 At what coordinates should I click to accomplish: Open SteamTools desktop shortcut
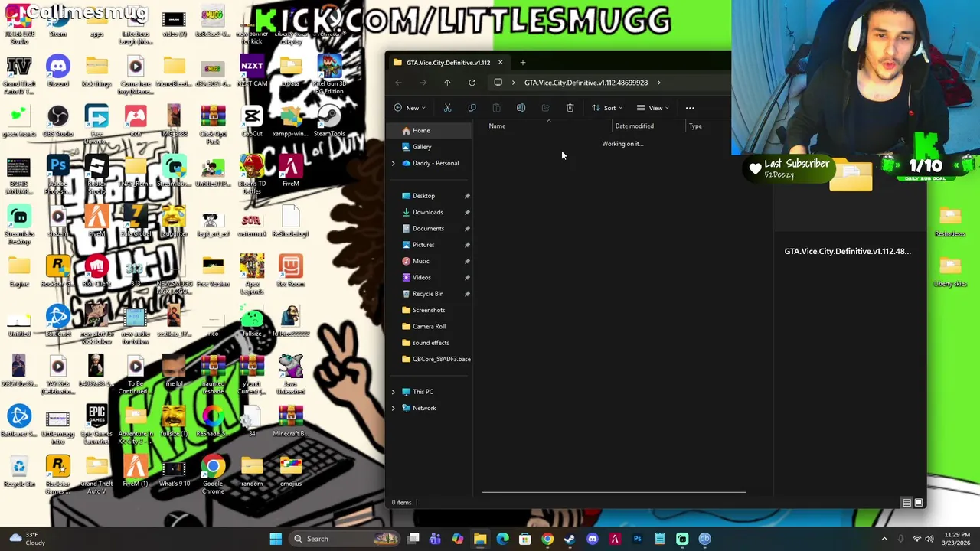[329, 121]
